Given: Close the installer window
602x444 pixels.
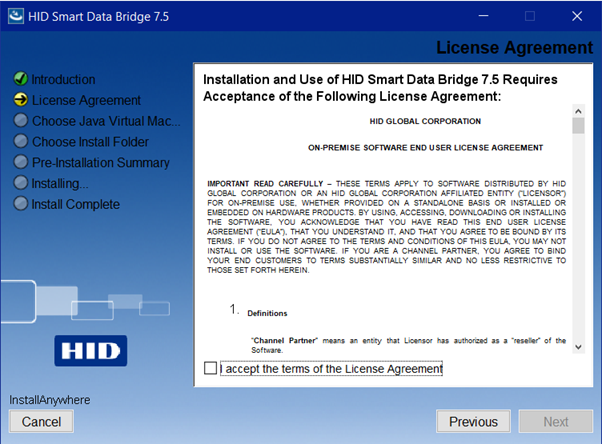Looking at the screenshot, I should 577,16.
